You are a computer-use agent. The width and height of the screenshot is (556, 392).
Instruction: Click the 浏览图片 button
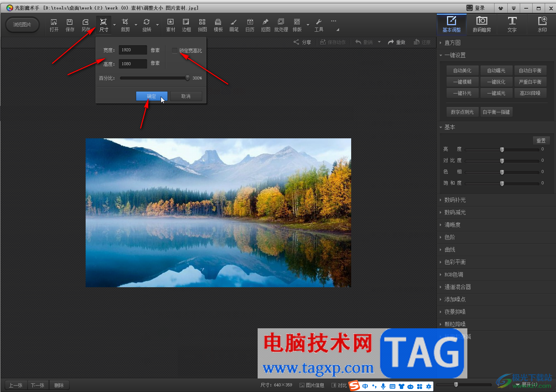(x=22, y=24)
